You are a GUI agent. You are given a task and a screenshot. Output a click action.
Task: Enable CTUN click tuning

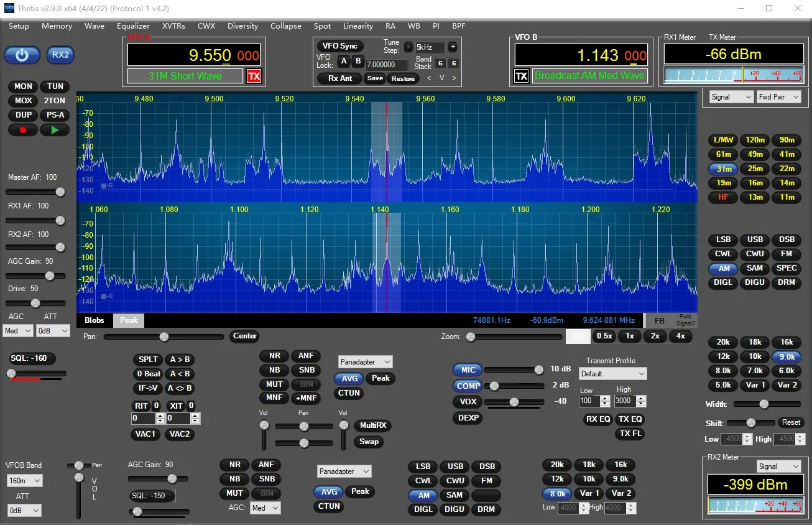pyautogui.click(x=349, y=393)
